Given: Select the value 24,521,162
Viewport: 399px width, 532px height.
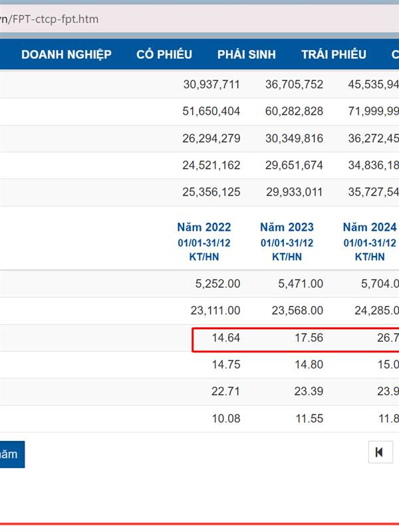Looking at the screenshot, I should click(211, 165).
